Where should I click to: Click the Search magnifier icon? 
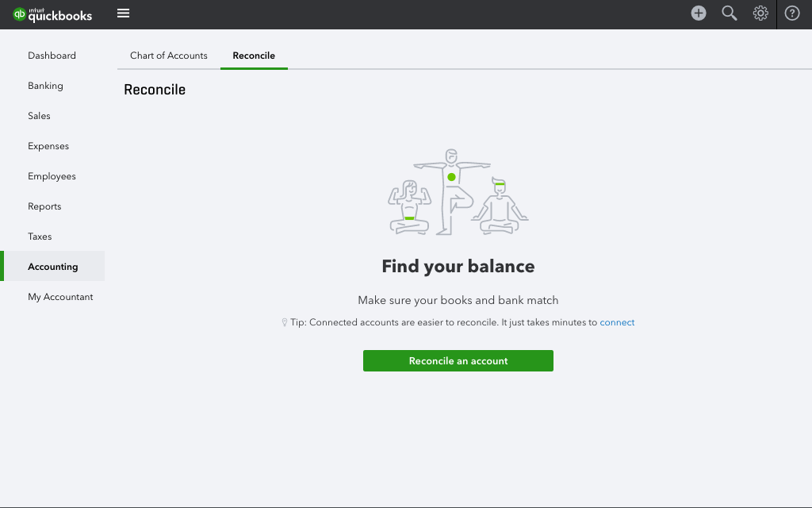pos(730,13)
